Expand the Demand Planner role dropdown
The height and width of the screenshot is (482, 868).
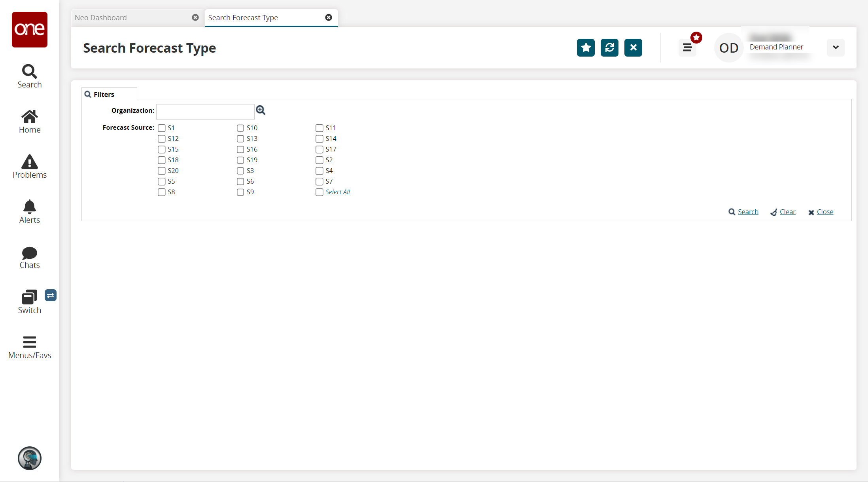(x=836, y=47)
